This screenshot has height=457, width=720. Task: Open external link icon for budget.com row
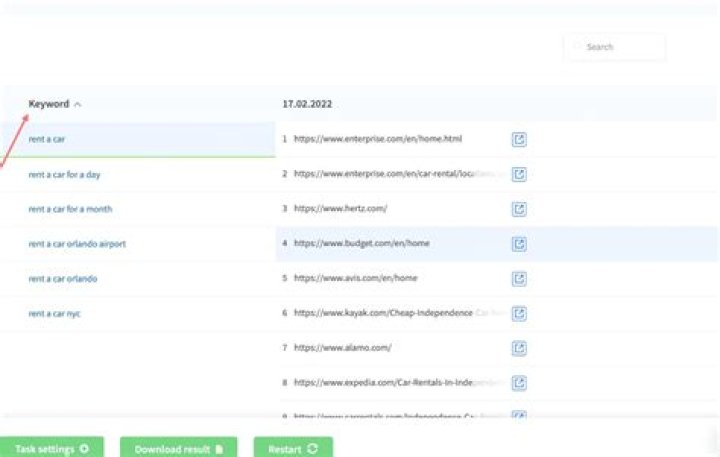pyautogui.click(x=519, y=244)
